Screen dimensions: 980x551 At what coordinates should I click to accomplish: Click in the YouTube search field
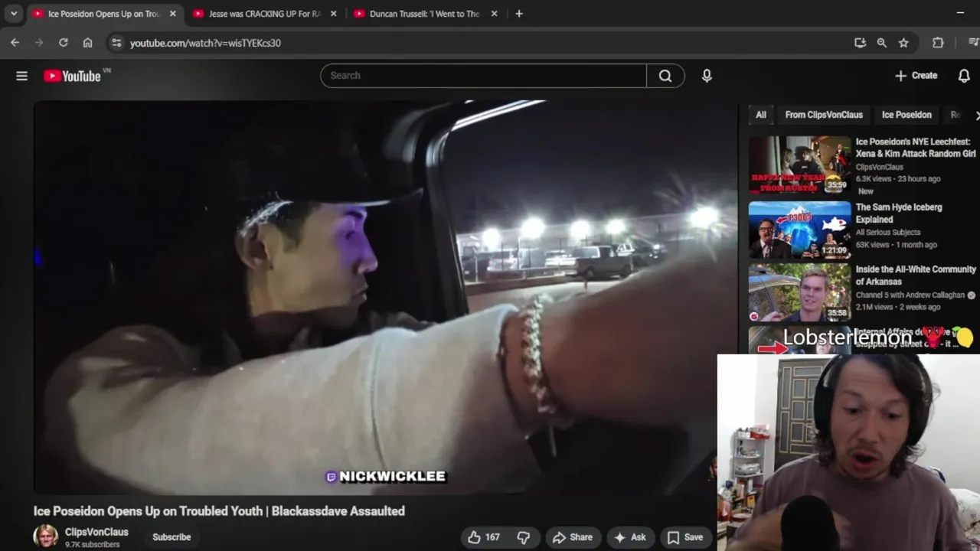coord(484,76)
